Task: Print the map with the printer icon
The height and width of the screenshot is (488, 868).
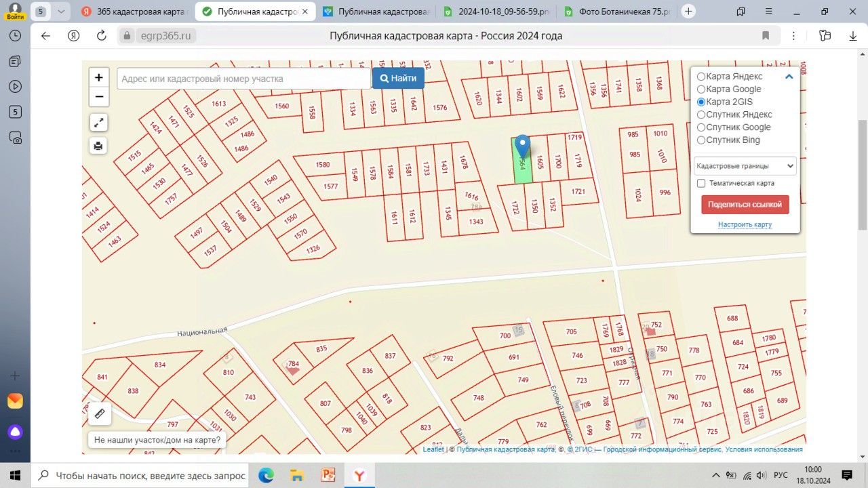Action: point(99,146)
